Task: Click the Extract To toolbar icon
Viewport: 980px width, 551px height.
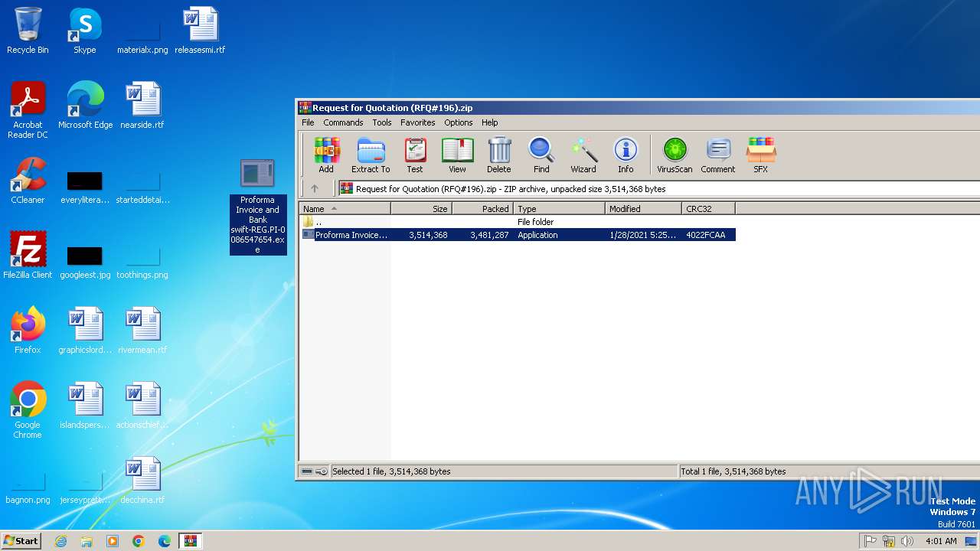Action: [371, 155]
